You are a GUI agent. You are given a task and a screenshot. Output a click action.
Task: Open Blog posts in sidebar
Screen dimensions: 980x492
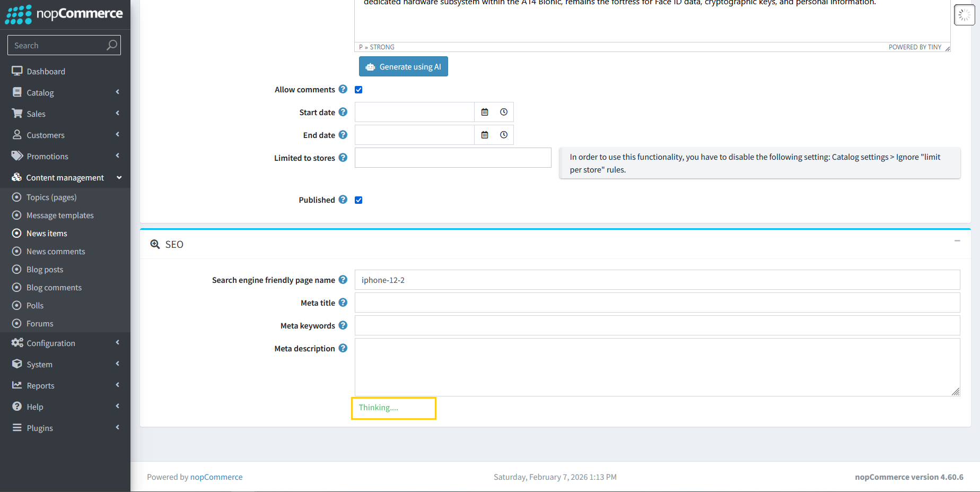pyautogui.click(x=45, y=270)
